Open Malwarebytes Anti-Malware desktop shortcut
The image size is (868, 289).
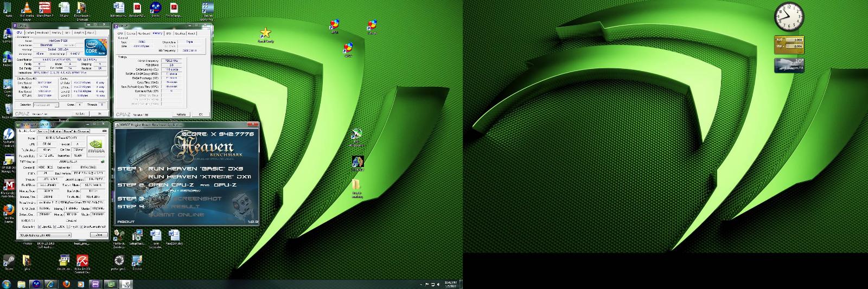click(x=9, y=187)
